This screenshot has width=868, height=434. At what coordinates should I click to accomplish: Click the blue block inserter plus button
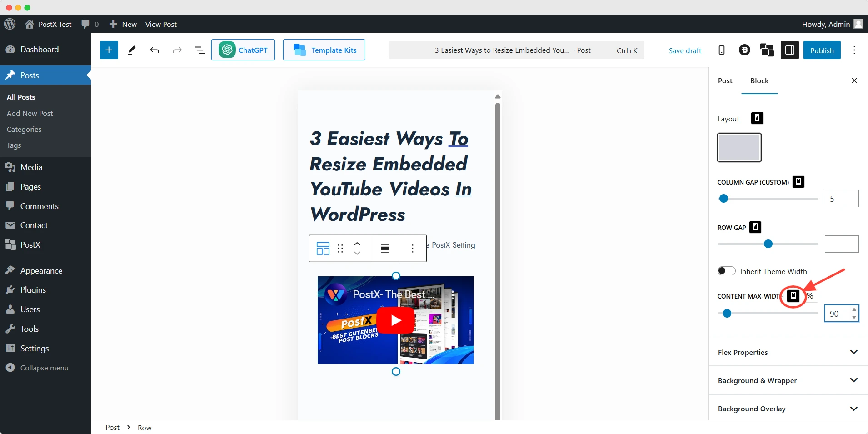109,50
